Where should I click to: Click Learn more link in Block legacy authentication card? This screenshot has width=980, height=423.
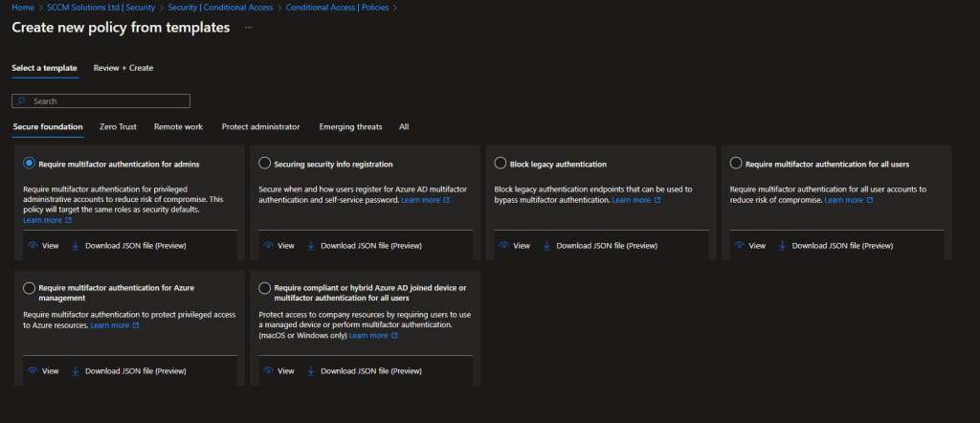[631, 200]
